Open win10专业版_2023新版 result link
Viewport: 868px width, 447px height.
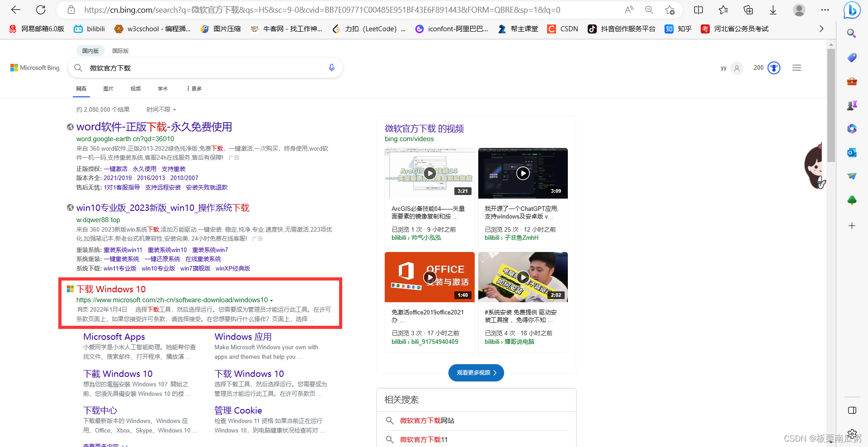(x=163, y=208)
